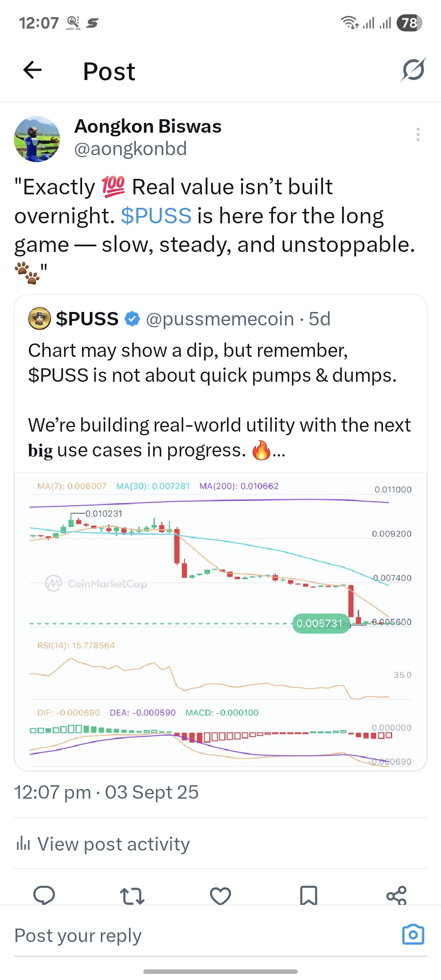The image size is (441, 980).
Task: Tap the post activity bar-chart icon
Action: [x=23, y=844]
